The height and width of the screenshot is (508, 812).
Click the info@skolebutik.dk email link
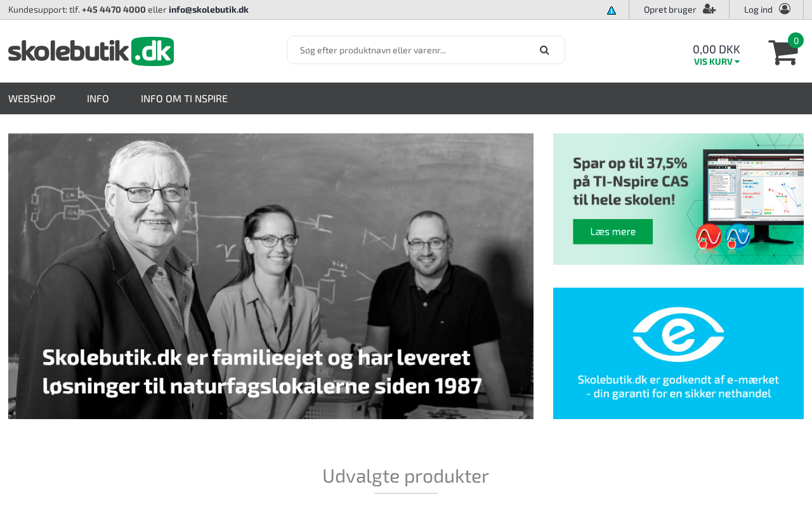[x=209, y=10]
